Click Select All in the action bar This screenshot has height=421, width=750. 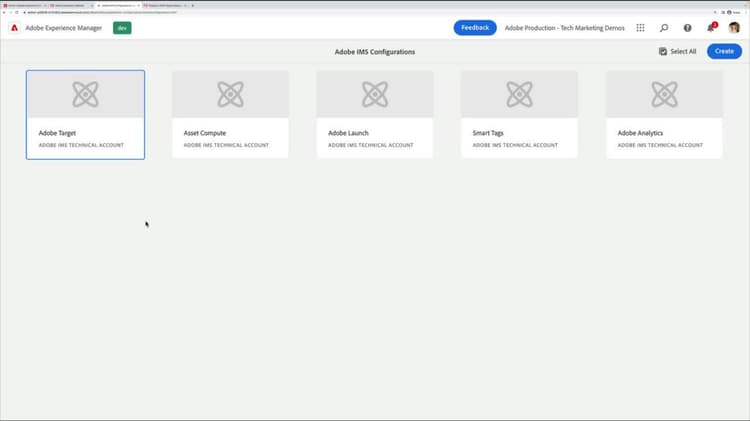point(677,51)
